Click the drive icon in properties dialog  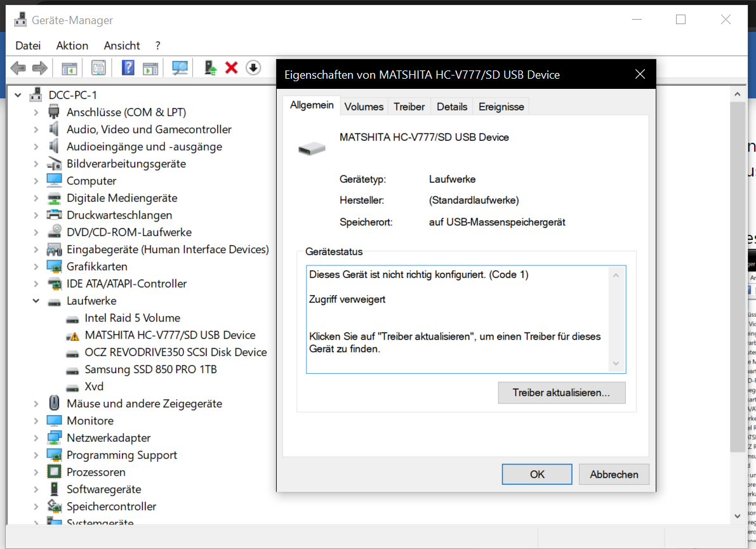312,149
